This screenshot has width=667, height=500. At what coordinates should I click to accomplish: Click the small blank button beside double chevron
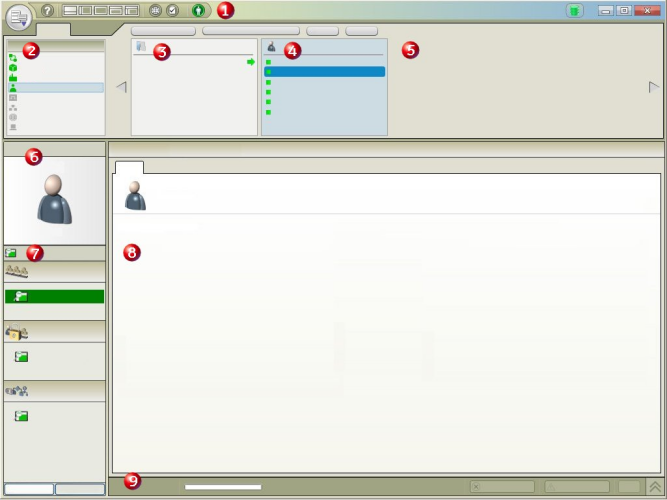coord(629,487)
